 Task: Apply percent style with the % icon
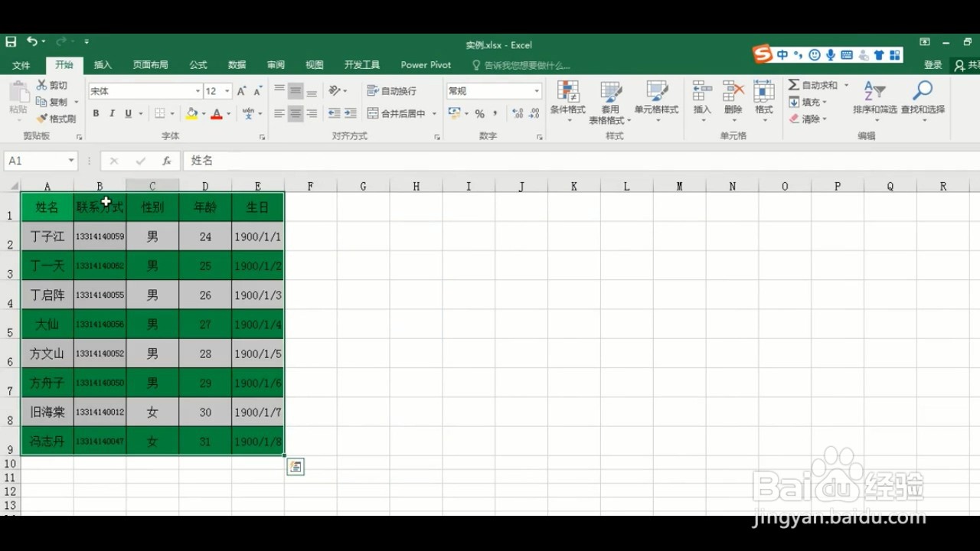click(479, 113)
